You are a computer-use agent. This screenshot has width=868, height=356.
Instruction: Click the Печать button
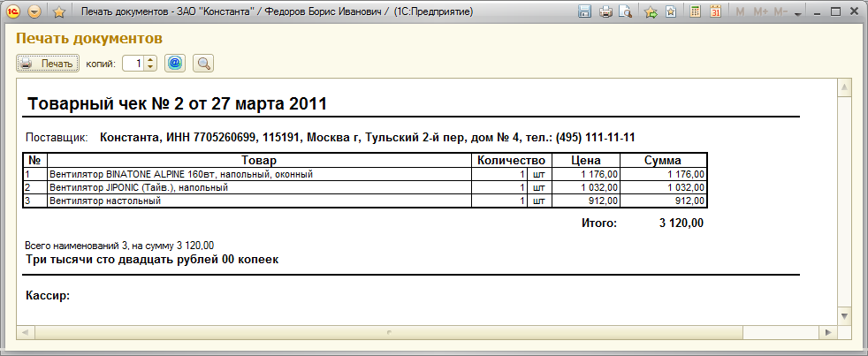tap(48, 64)
